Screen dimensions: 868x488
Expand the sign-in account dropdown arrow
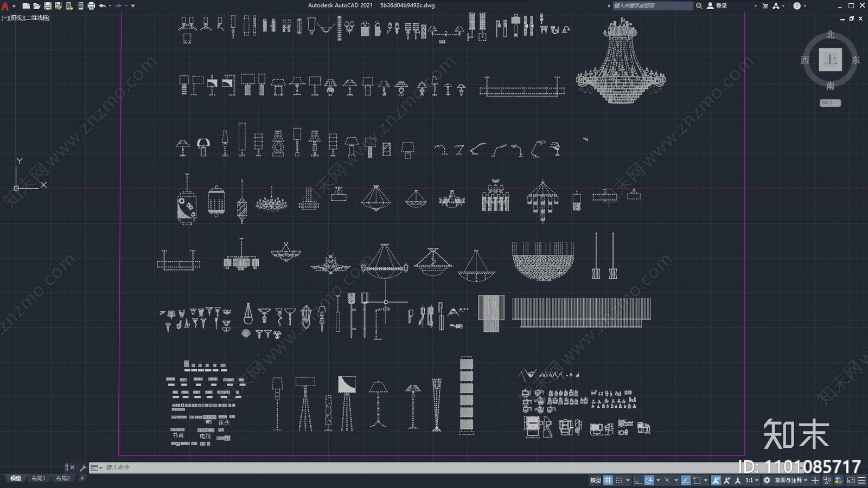755,6
